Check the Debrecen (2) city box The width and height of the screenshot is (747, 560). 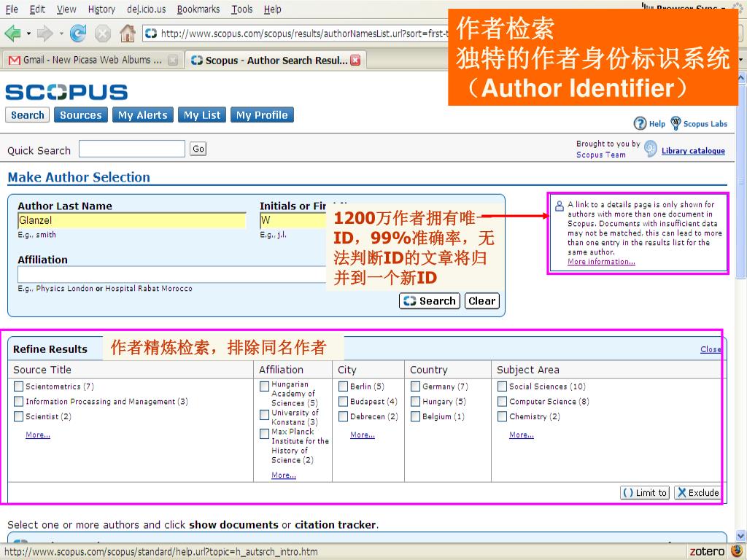[x=343, y=416]
